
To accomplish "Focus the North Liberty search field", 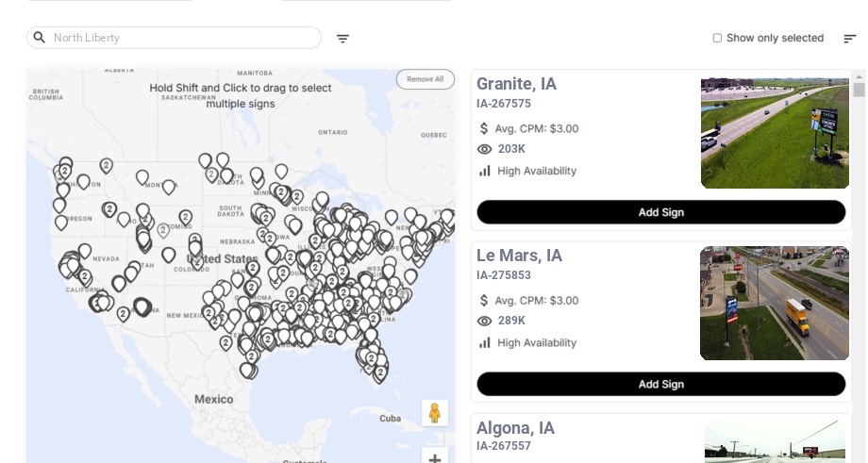I will 174,38.
